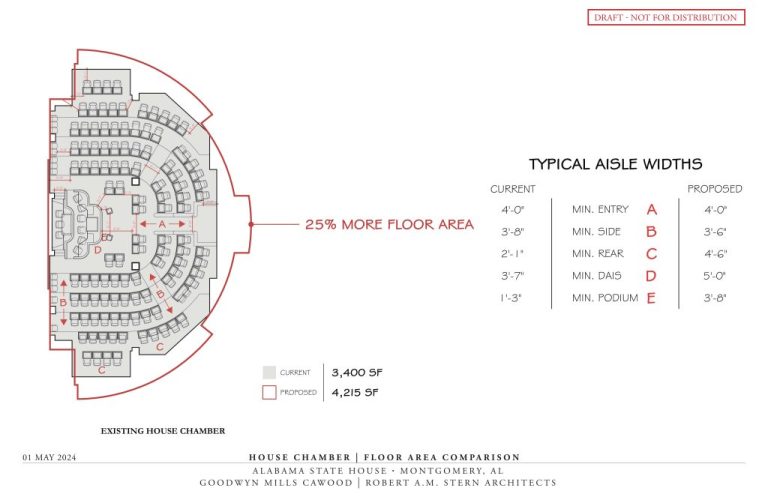768x497 pixels.
Task: Select the red letter E beside MIN. PODIUM
Action: [651, 298]
